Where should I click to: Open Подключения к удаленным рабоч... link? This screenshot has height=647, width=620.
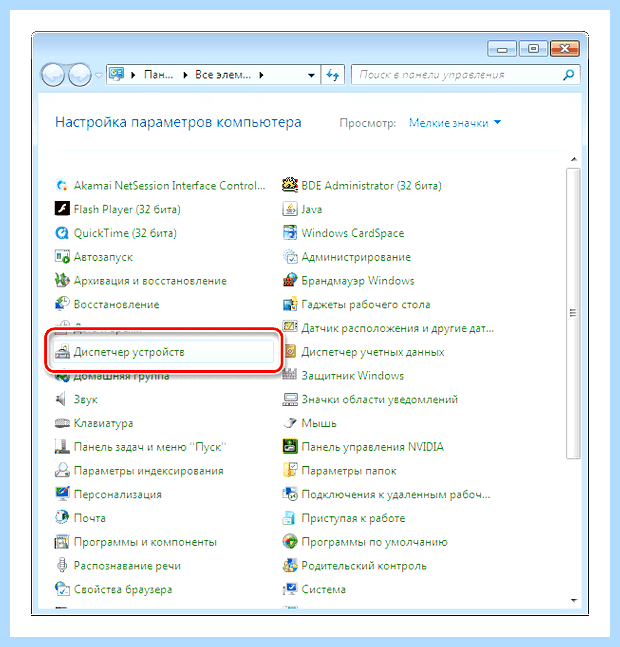[x=396, y=494]
